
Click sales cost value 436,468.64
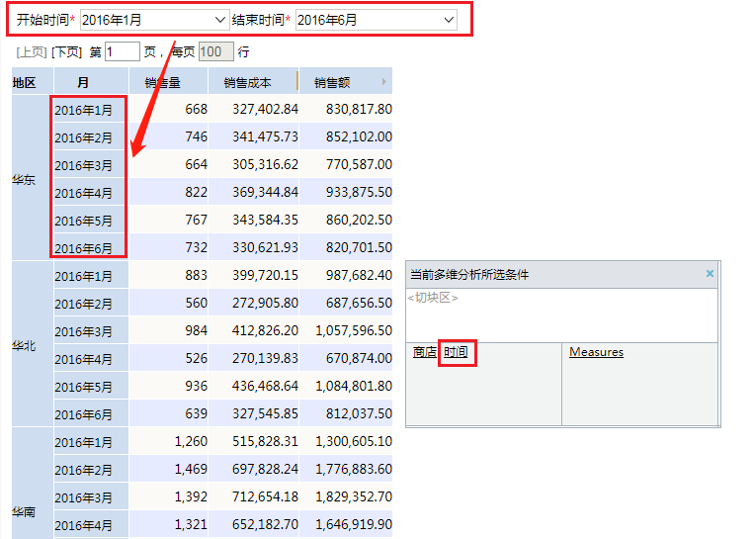click(265, 386)
